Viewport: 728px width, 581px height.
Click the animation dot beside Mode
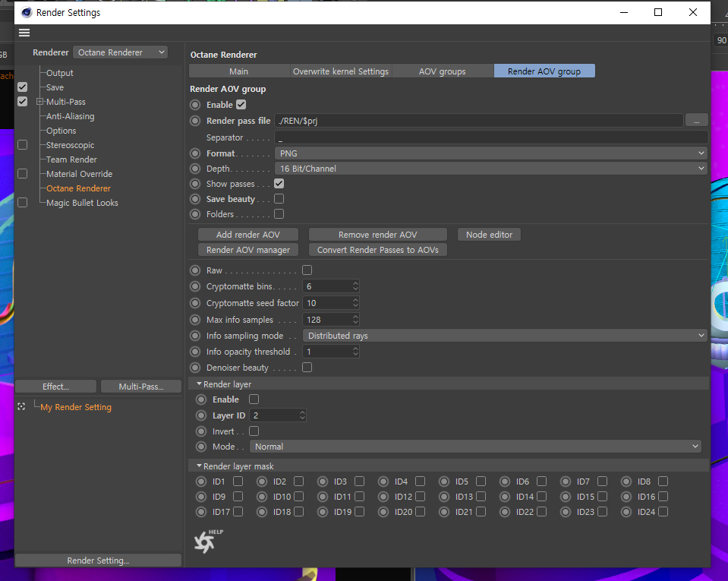coord(201,447)
